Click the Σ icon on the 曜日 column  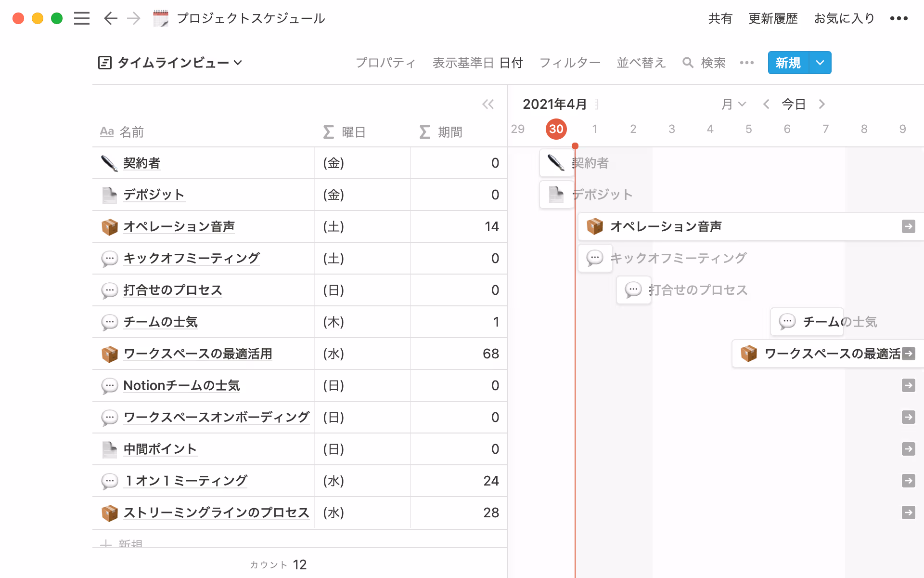pos(328,131)
